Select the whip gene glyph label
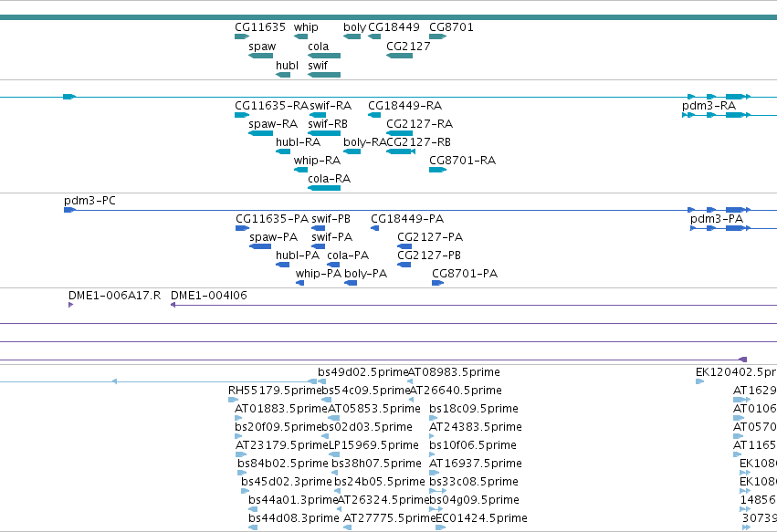 306,27
